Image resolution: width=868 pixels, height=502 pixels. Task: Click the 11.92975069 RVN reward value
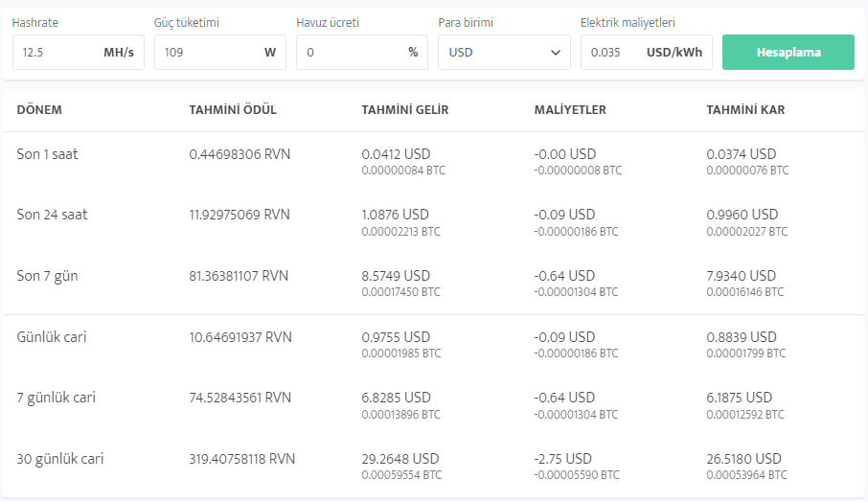[x=240, y=215]
